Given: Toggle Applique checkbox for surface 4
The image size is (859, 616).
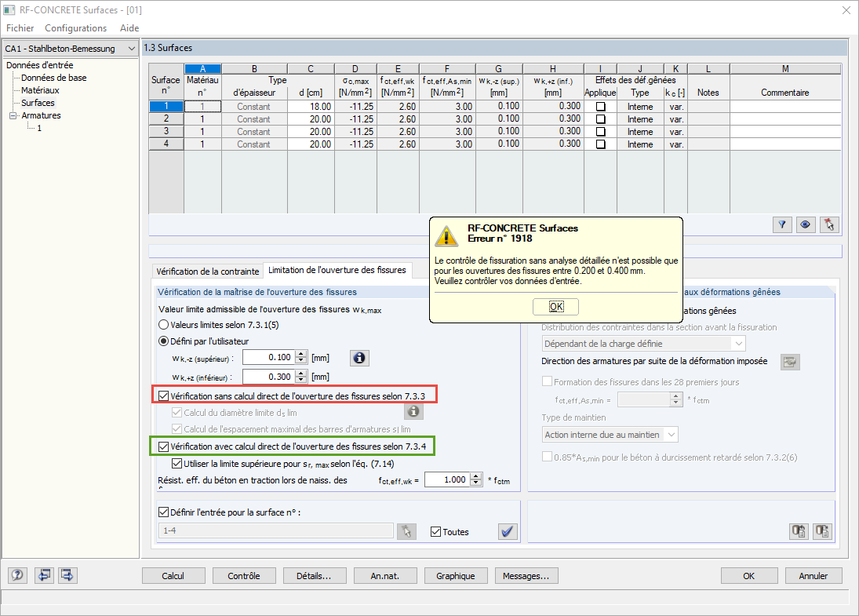Looking at the screenshot, I should click(x=600, y=144).
